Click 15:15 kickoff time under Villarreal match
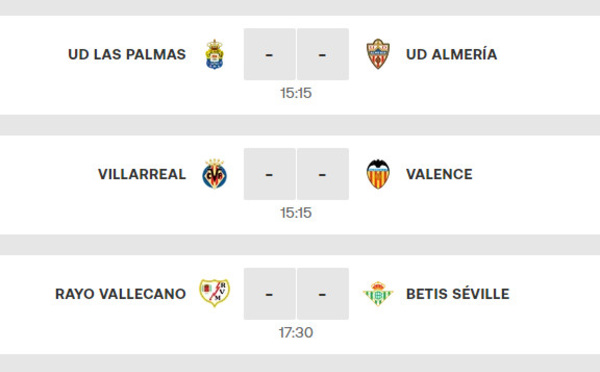 296,213
